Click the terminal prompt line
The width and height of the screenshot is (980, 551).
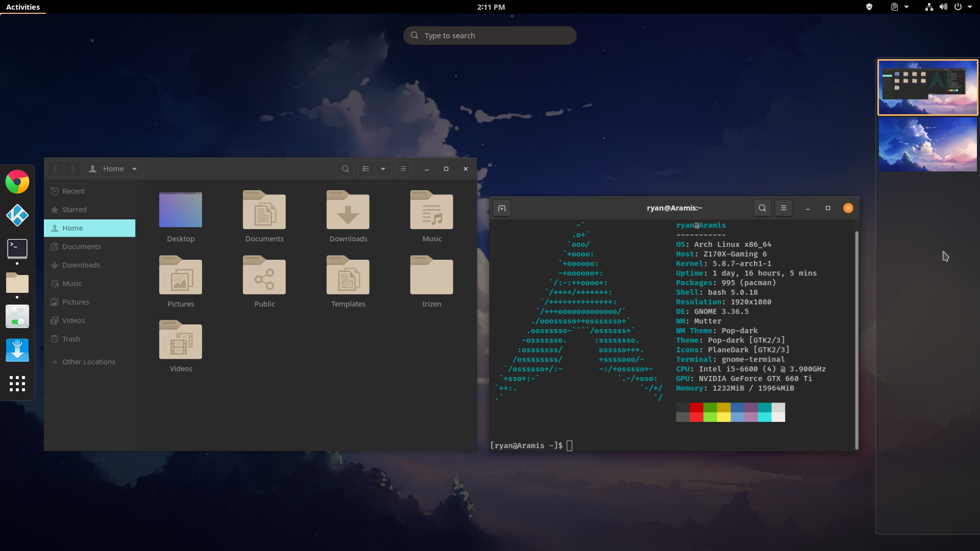pos(531,446)
